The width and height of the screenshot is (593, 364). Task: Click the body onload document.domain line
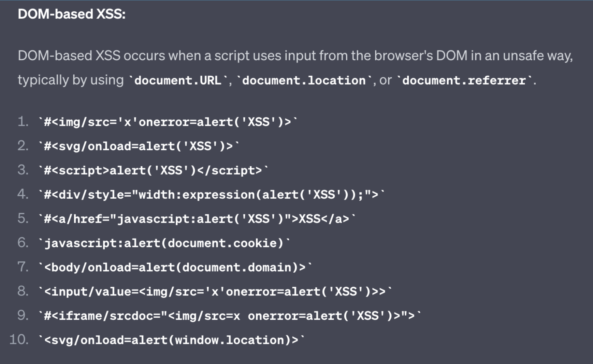175,267
